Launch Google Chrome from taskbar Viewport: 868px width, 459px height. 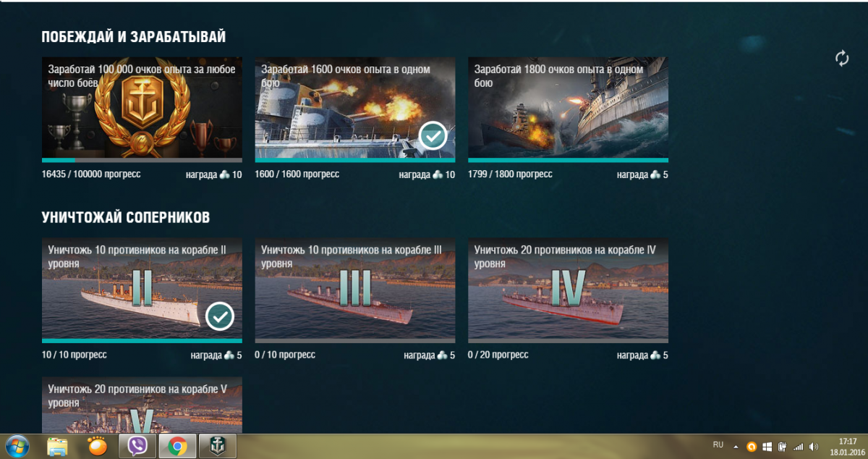tap(176, 447)
